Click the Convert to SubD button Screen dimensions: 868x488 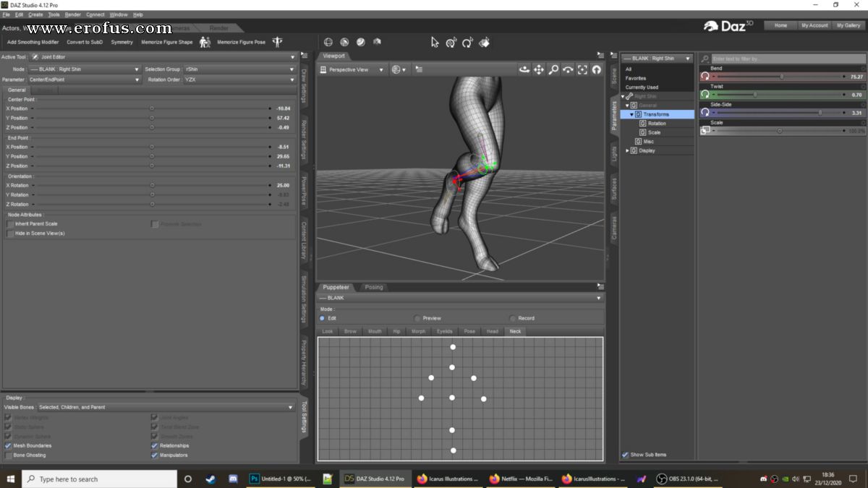(85, 42)
